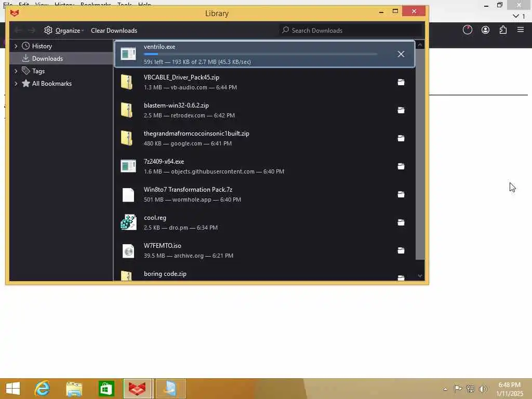Viewport: 532px width, 399px height.
Task: Expand the Tags tree node
Action: pos(16,71)
